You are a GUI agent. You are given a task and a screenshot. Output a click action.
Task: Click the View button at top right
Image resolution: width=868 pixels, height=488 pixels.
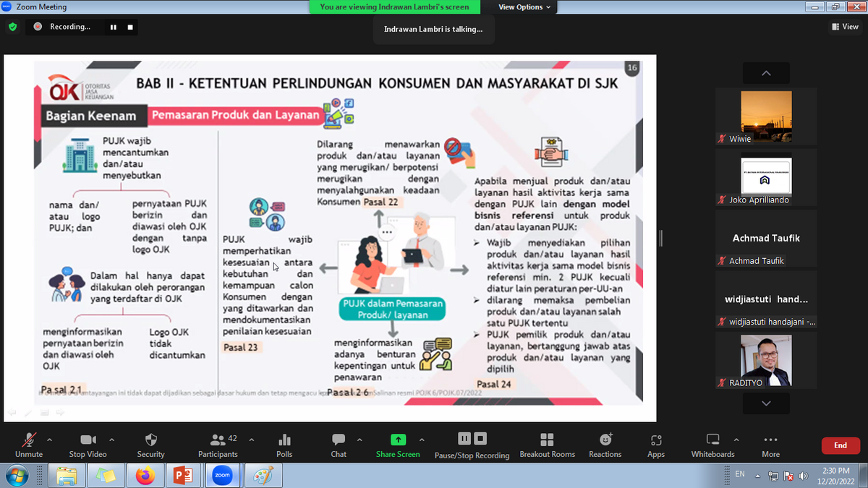pos(845,27)
